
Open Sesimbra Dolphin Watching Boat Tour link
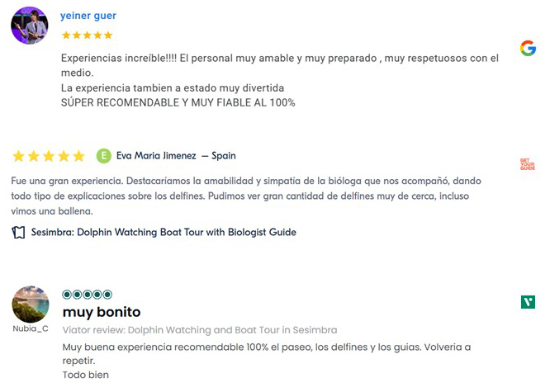point(164,233)
